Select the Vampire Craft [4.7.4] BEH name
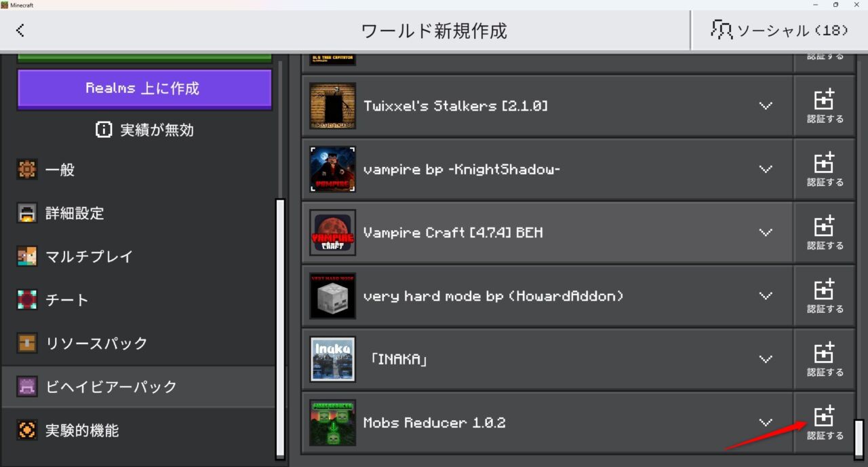This screenshot has height=467, width=868. click(x=453, y=232)
